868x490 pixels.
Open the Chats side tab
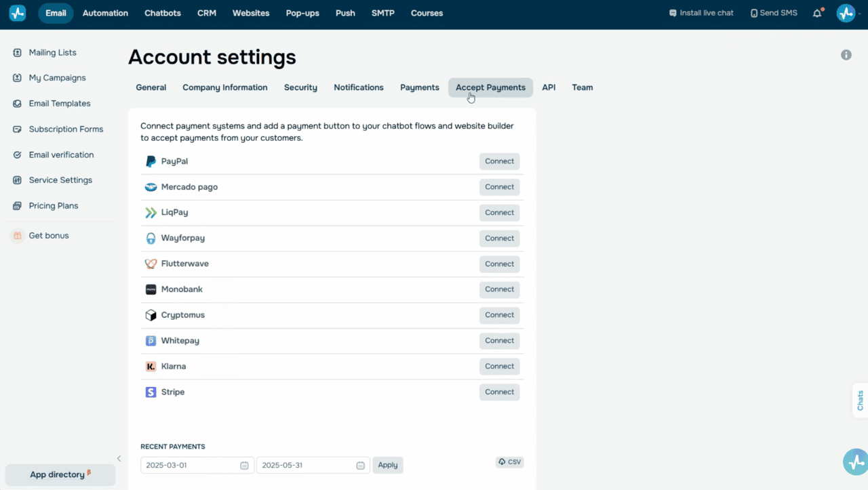[860, 401]
